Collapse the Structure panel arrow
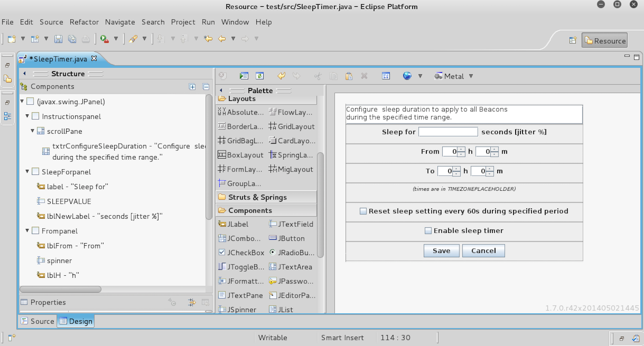The height and width of the screenshot is (346, 644). tap(24, 73)
